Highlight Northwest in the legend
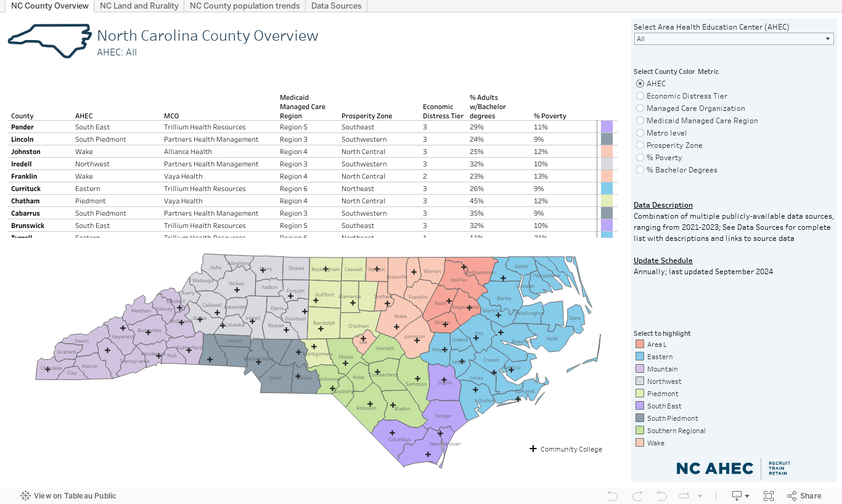The width and height of the screenshot is (842, 504). pyautogui.click(x=658, y=381)
